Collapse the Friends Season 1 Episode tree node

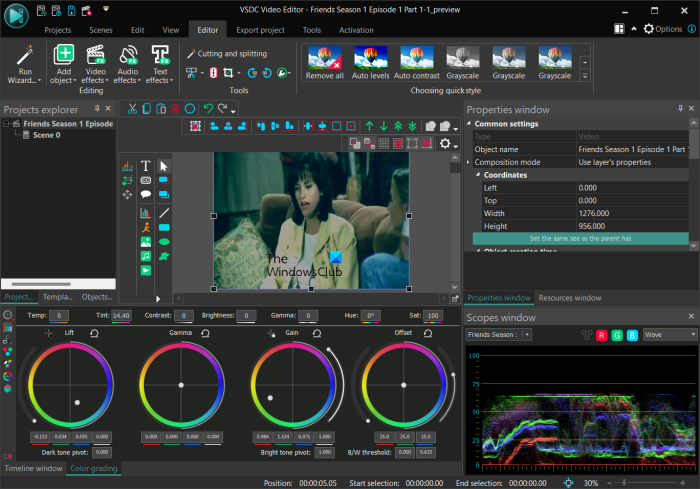[x=7, y=124]
